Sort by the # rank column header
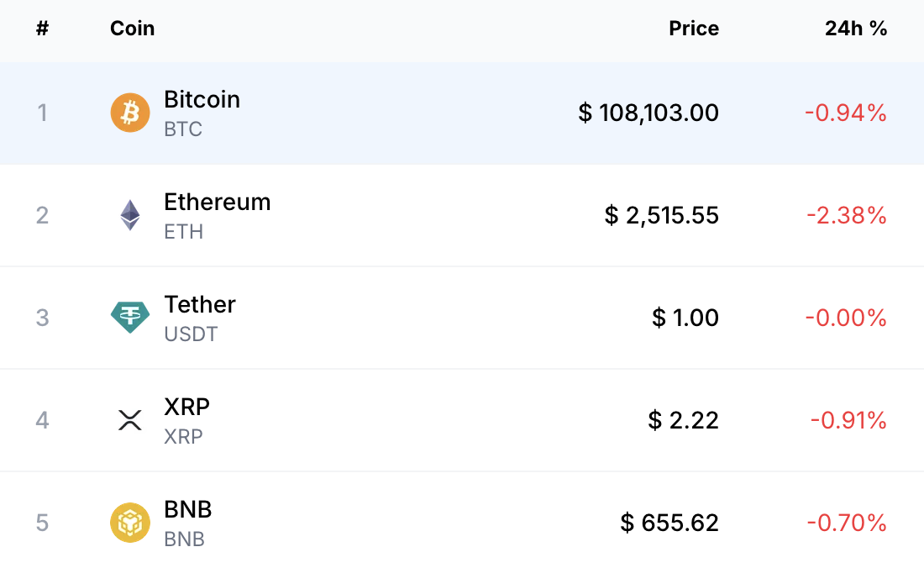This screenshot has height=568, width=924. [x=42, y=29]
